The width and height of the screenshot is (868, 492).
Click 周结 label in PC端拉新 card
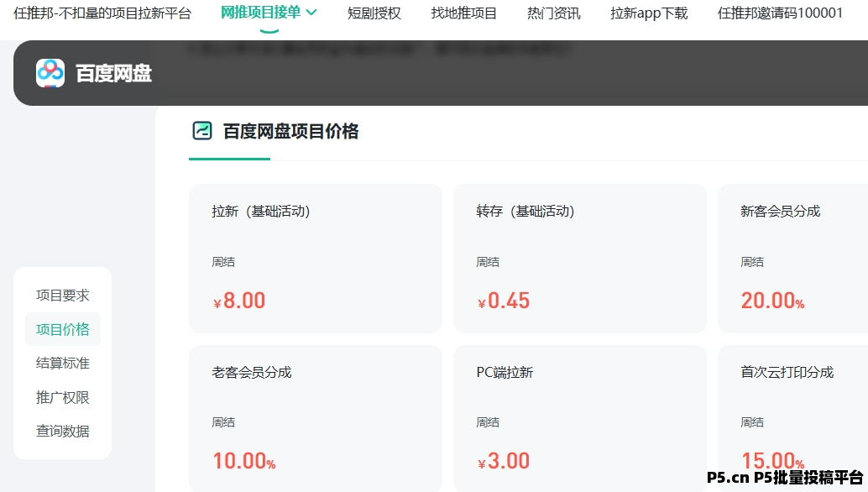pos(488,422)
